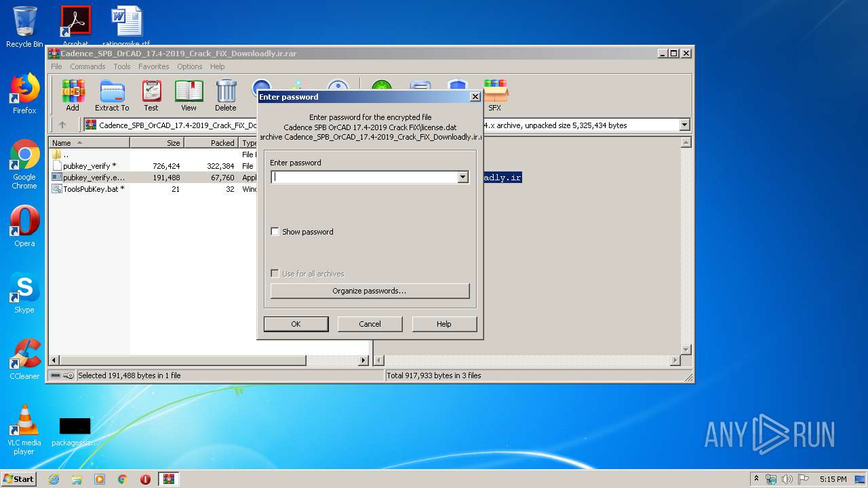Click the Test archive toolbar icon
This screenshot has width=868, height=488.
coord(151,96)
